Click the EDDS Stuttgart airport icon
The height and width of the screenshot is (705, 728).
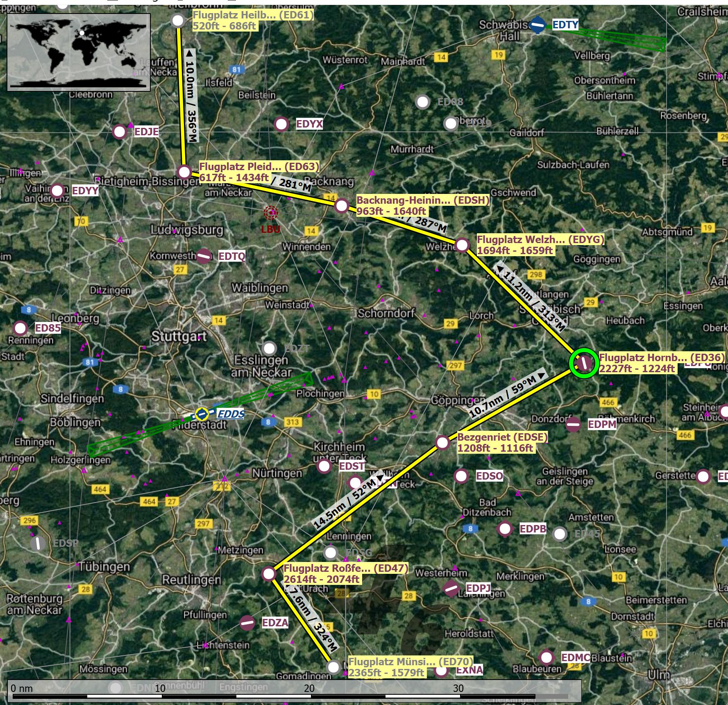pyautogui.click(x=201, y=414)
